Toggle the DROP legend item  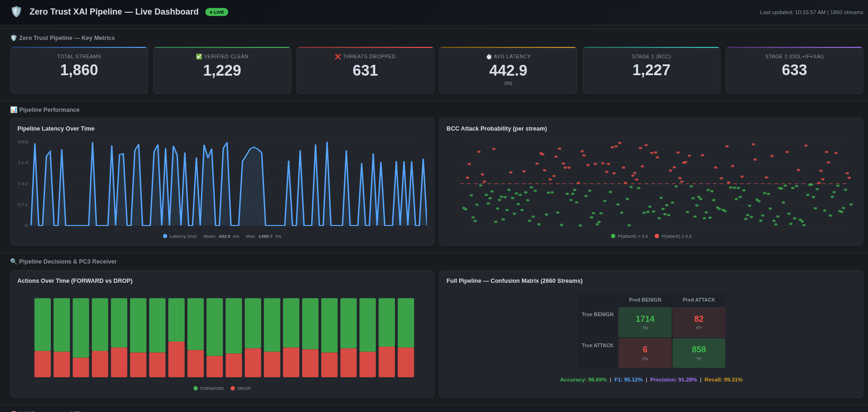click(x=240, y=389)
